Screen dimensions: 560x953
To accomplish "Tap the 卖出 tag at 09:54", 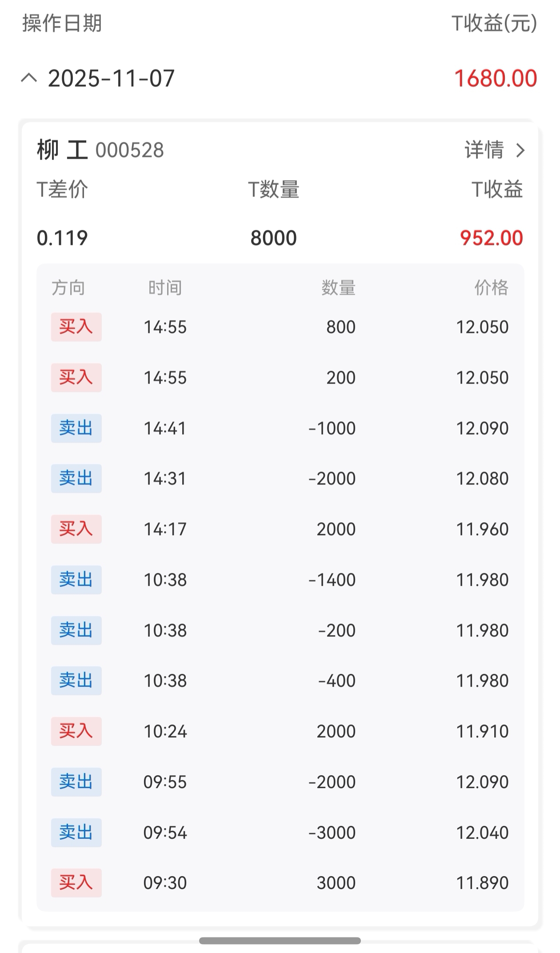I will [x=76, y=833].
